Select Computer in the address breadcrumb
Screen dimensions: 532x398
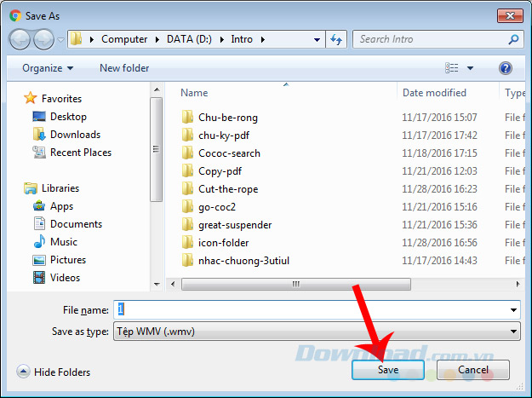click(x=124, y=39)
